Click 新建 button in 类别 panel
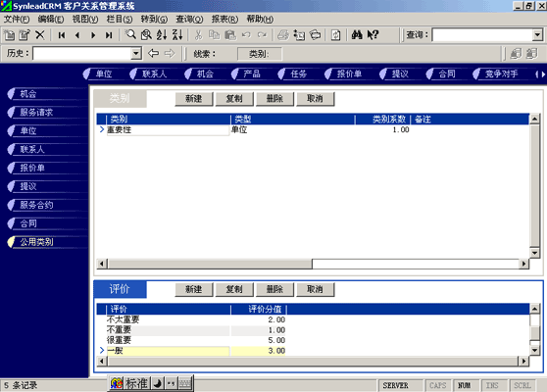 pyautogui.click(x=194, y=99)
